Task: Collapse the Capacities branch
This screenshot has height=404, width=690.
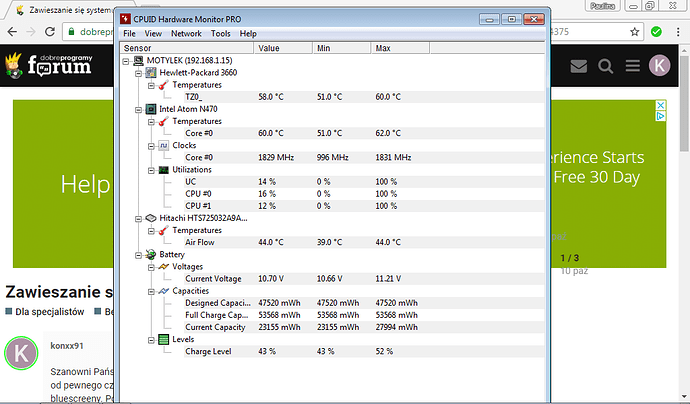Action: [x=151, y=291]
